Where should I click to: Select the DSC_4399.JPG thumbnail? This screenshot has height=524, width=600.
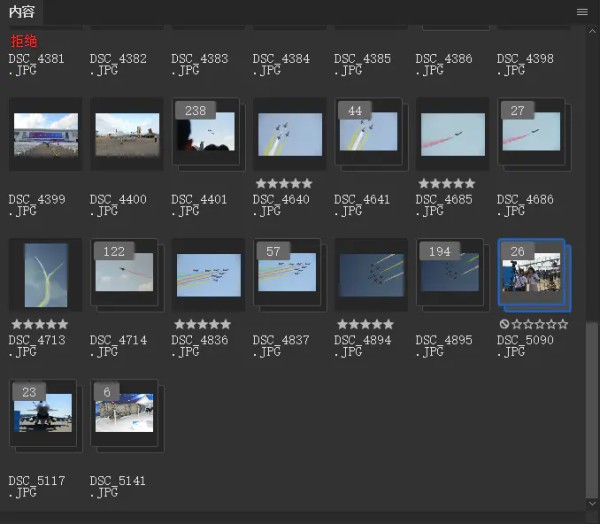pos(46,134)
